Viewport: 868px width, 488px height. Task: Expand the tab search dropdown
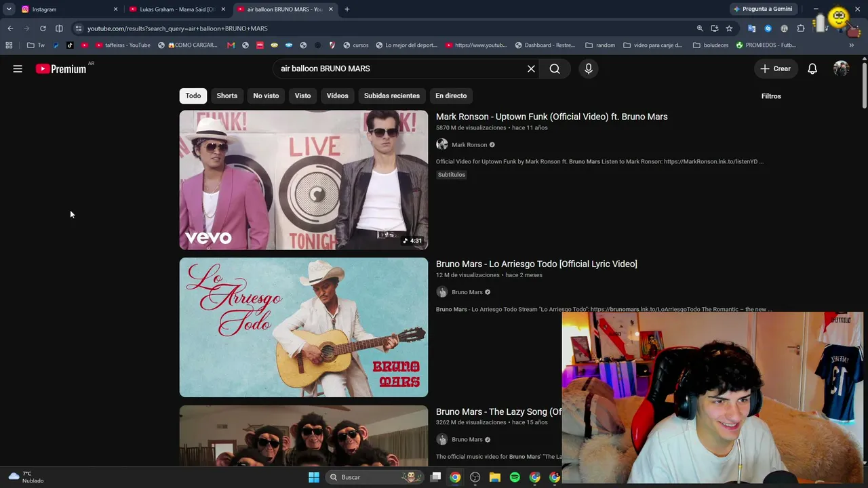coord(9,9)
